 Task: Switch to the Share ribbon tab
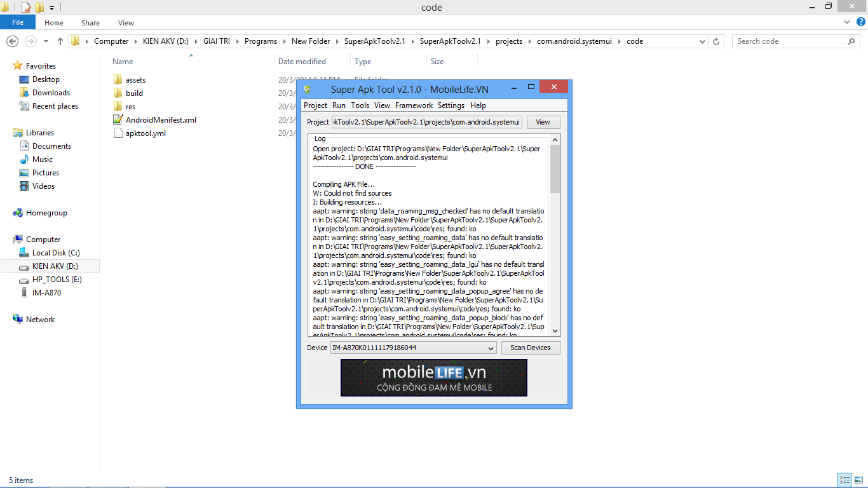pyautogui.click(x=90, y=23)
